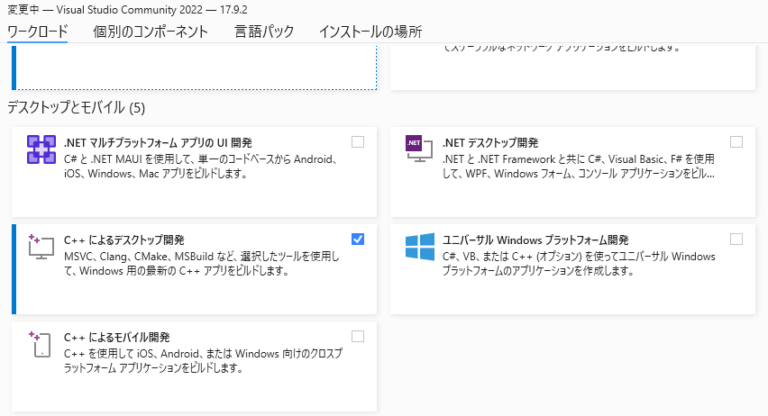This screenshot has width=768, height=416.
Task: Enable .NET マルチプラットフォーム アプリの UI 開発 checkbox
Action: [x=358, y=142]
